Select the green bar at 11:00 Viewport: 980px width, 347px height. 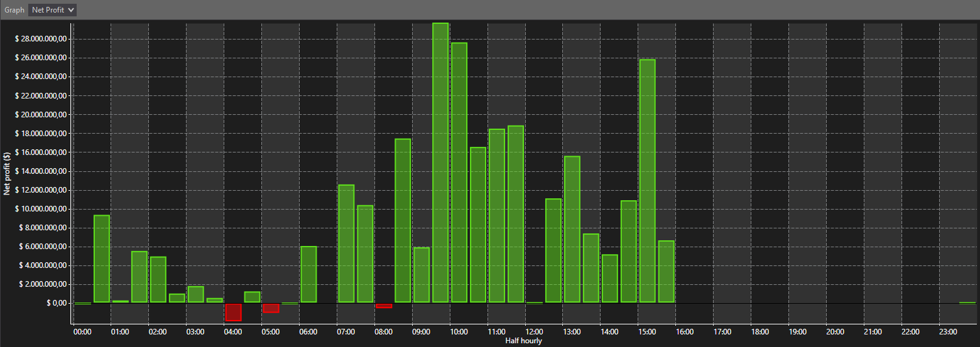click(x=497, y=216)
